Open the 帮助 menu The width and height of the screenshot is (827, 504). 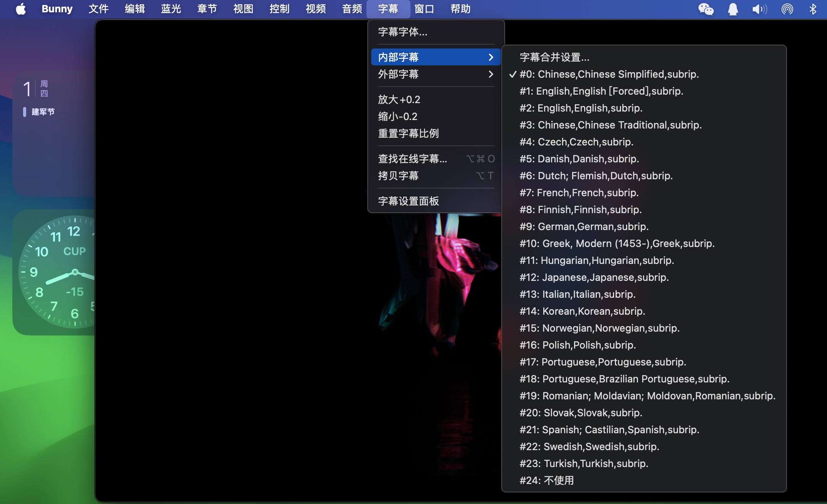tap(460, 9)
